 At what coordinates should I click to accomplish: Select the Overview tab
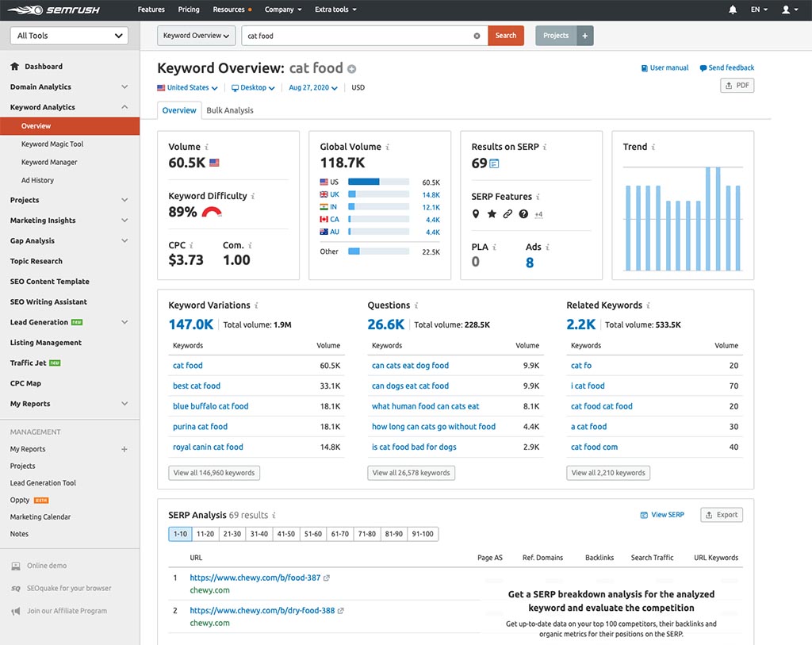coord(179,110)
